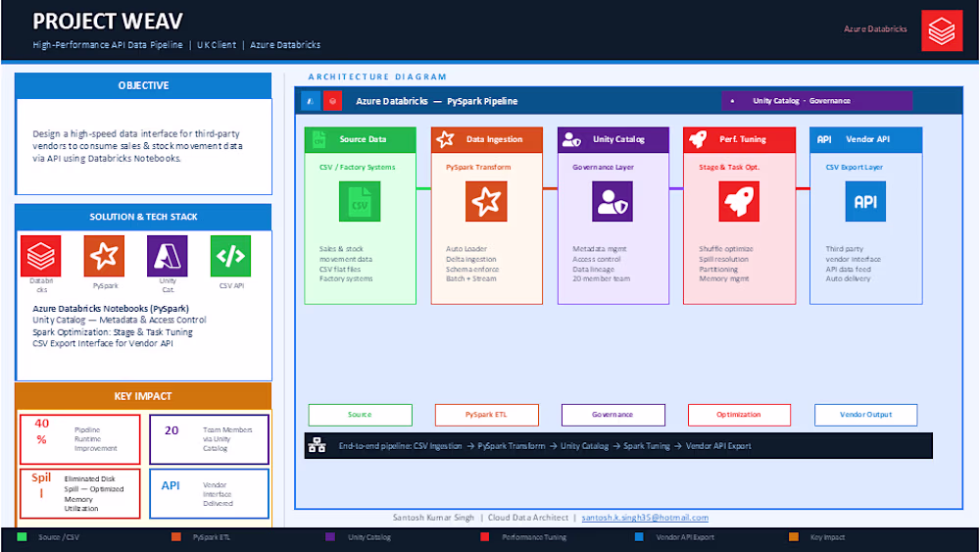Click 'Unity Catalog — Metadata & Access Control' line

pos(120,320)
